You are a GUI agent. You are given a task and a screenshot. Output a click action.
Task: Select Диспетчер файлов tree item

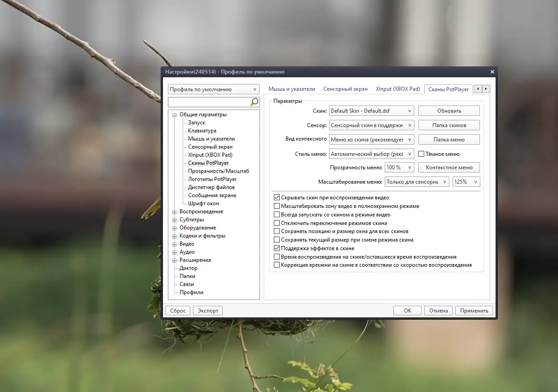211,187
